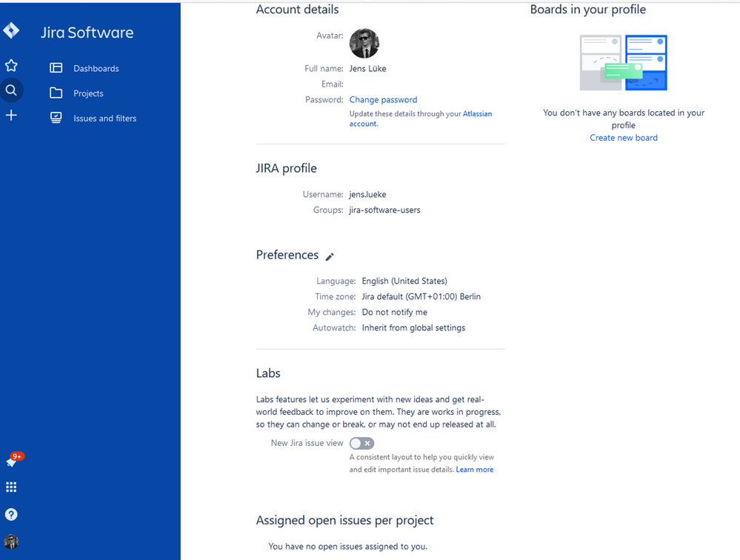Edit Preferences with the pencil icon
This screenshot has width=740, height=560.
pos(330,256)
